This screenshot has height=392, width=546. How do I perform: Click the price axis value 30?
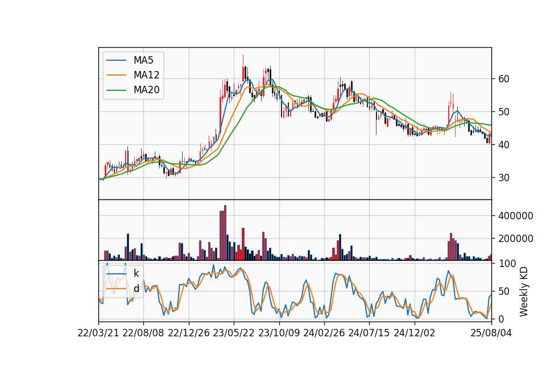tap(504, 178)
